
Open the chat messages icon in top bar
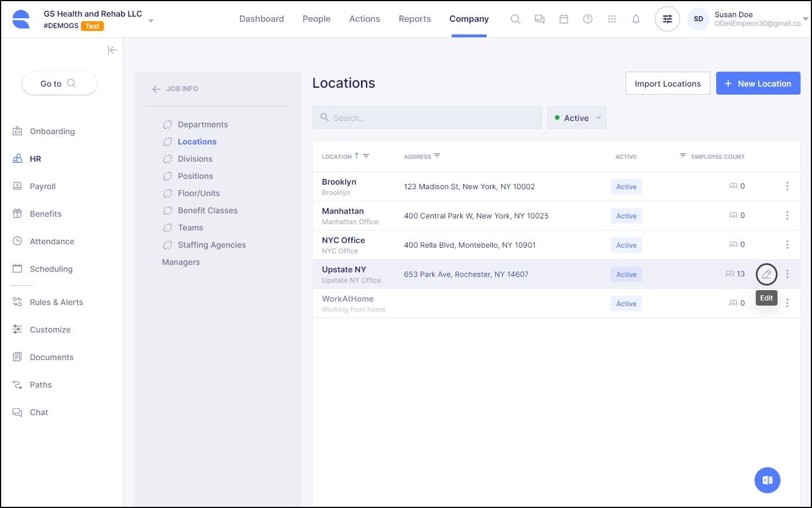click(539, 19)
